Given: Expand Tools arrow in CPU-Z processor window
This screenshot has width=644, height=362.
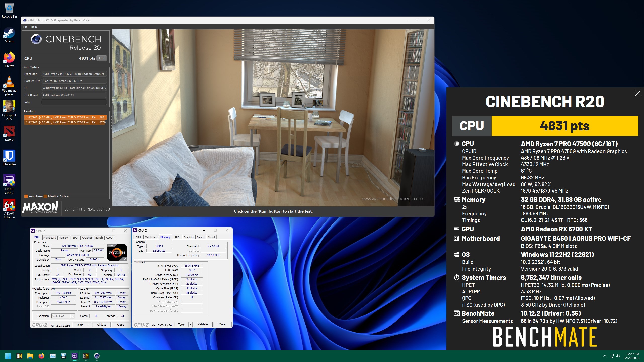Looking at the screenshot, I should click(89, 325).
